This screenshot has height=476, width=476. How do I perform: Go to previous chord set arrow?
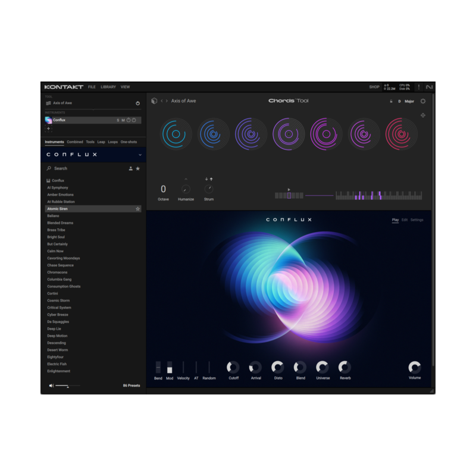click(x=162, y=101)
